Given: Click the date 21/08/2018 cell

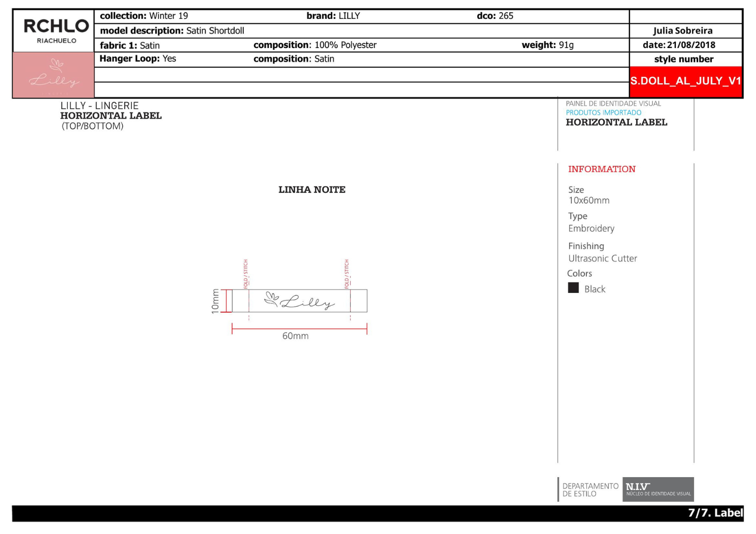Looking at the screenshot, I should pos(679,45).
